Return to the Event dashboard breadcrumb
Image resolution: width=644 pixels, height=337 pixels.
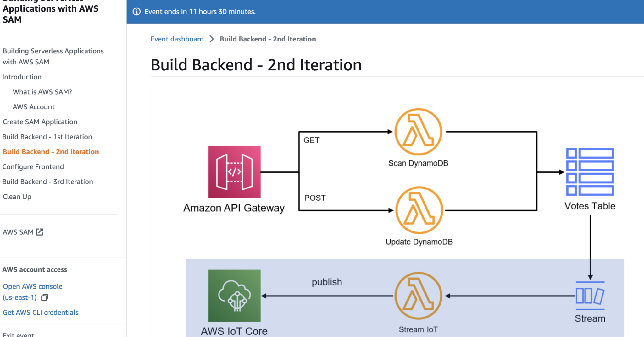177,39
